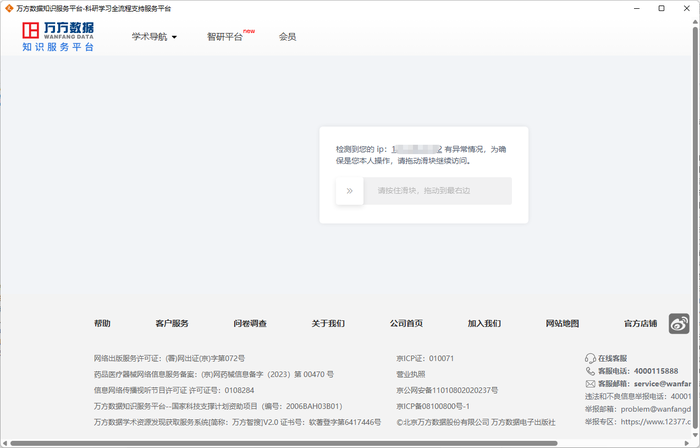Click the 网络出版服务许可证 license text
Screen dimensions: 700x448
pyautogui.click(x=169, y=358)
